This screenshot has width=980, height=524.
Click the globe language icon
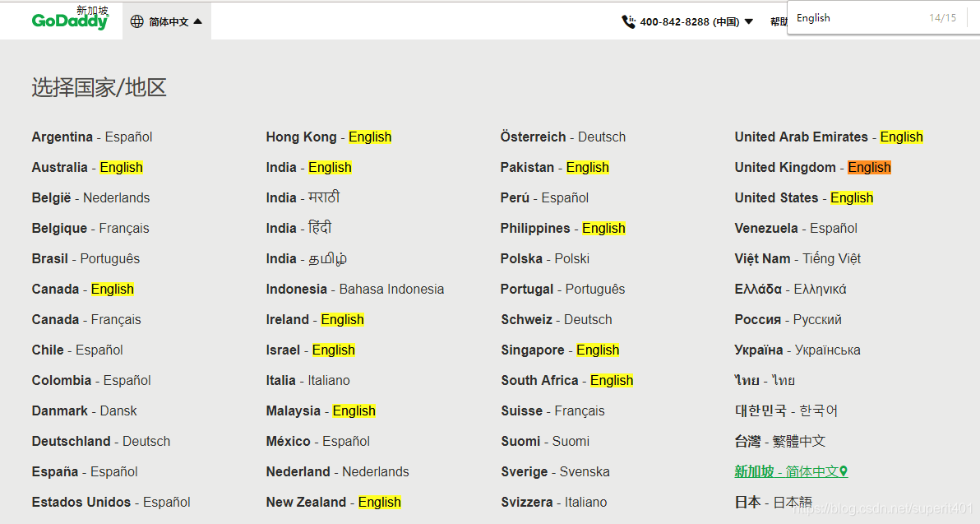tap(136, 21)
